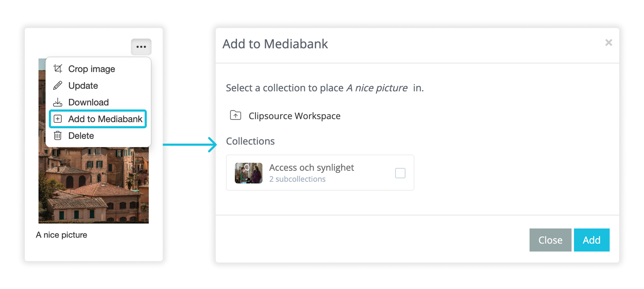Viewport: 644px width, 289px height.
Task: Choose Download from the image menu
Action: pyautogui.click(x=88, y=102)
